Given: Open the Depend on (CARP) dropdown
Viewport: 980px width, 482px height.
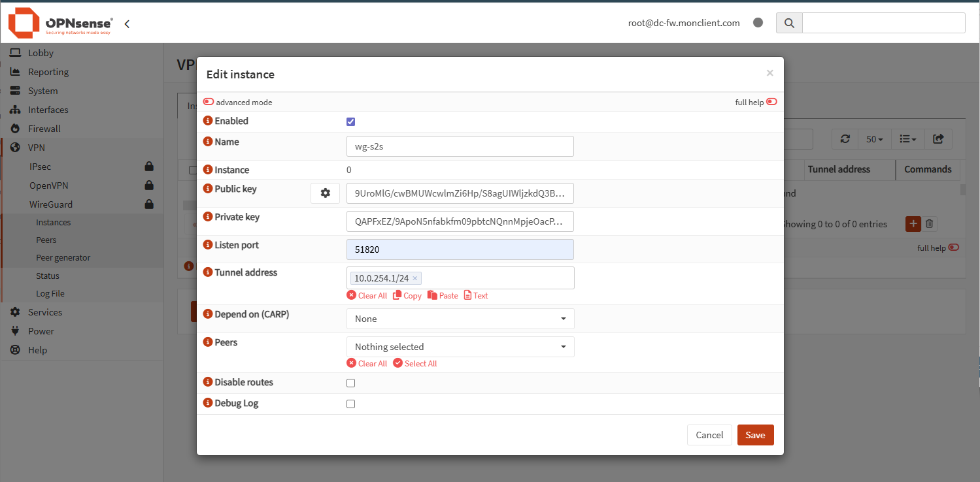Looking at the screenshot, I should (x=460, y=319).
